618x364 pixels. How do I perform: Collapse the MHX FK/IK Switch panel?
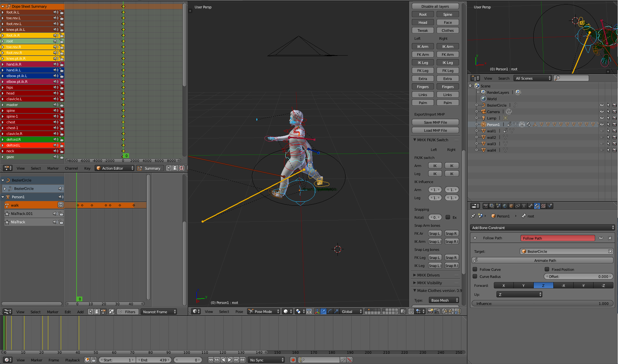(x=415, y=140)
